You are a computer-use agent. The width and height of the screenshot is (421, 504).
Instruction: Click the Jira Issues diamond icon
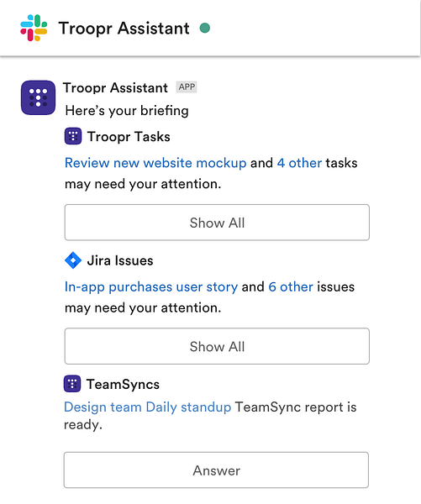73,260
